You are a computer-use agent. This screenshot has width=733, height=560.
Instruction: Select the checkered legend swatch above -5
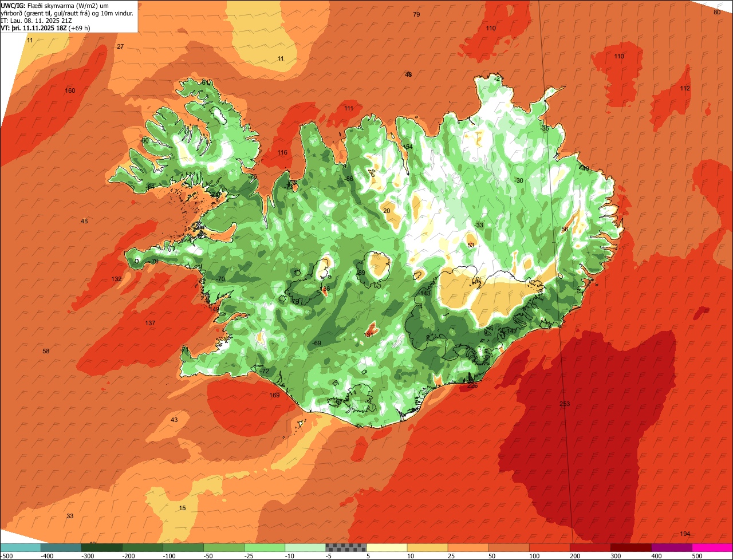click(346, 547)
